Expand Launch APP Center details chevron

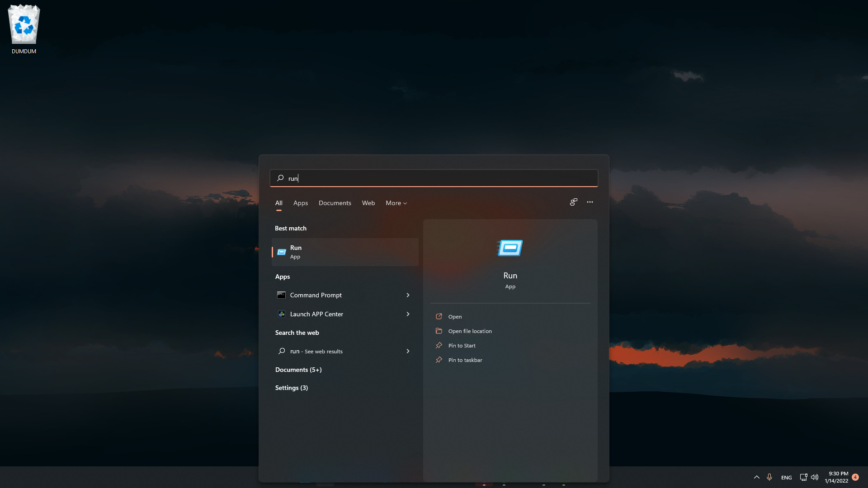click(408, 314)
